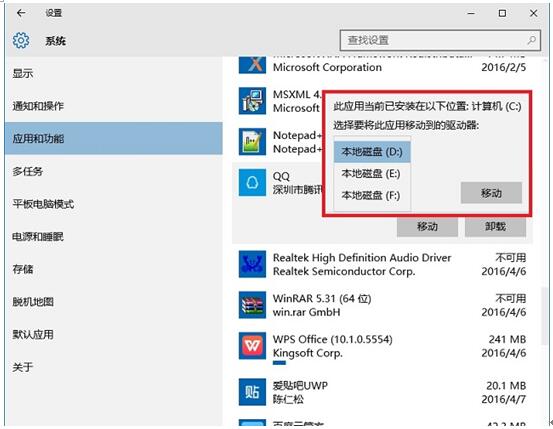Viewport: 553px width, 429px height.
Task: Click the QQ app name text
Action: (x=281, y=176)
